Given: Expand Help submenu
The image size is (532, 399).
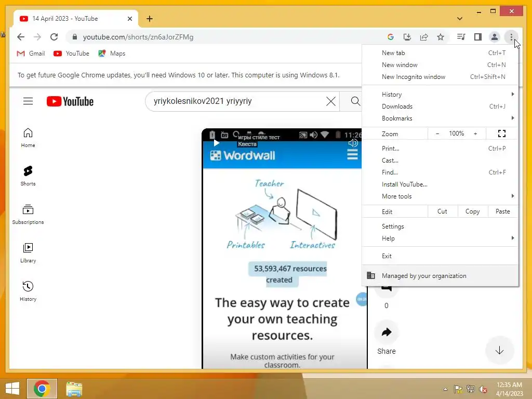Looking at the screenshot, I should tap(440, 238).
